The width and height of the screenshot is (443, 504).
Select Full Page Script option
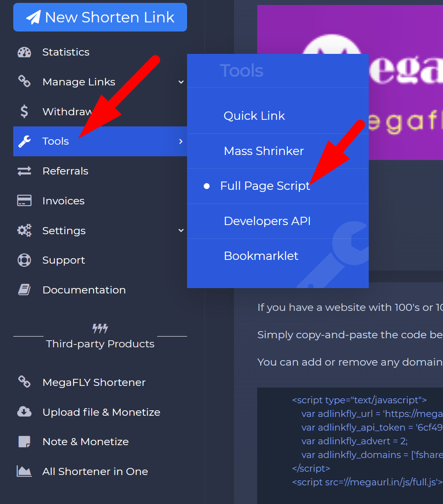(x=265, y=186)
